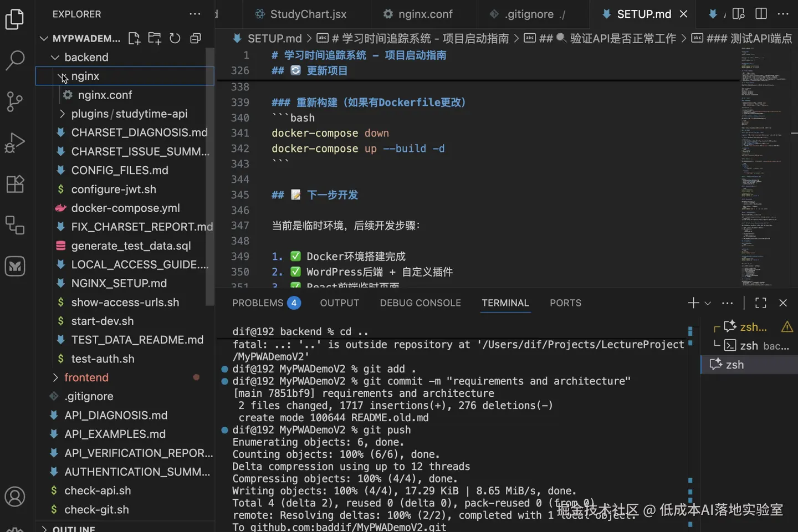798x532 pixels.
Task: Add a new terminal with plus icon
Action: point(693,303)
